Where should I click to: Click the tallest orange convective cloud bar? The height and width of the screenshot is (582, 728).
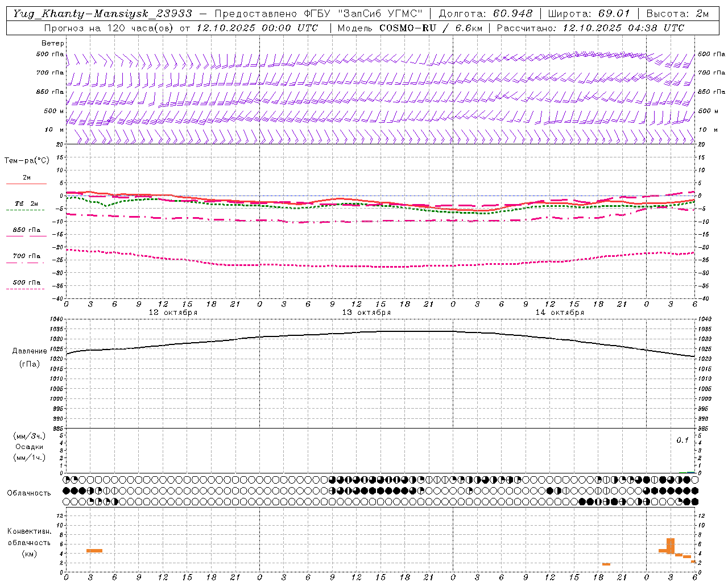point(671,546)
